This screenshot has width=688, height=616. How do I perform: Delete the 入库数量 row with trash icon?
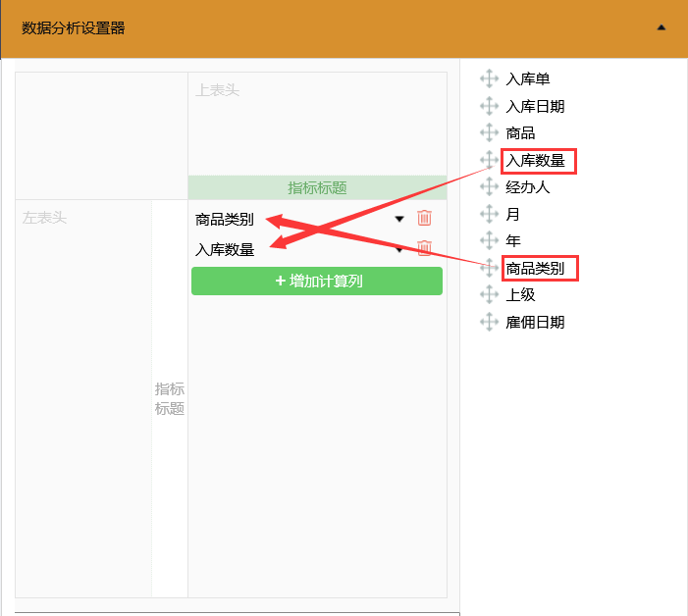[424, 248]
